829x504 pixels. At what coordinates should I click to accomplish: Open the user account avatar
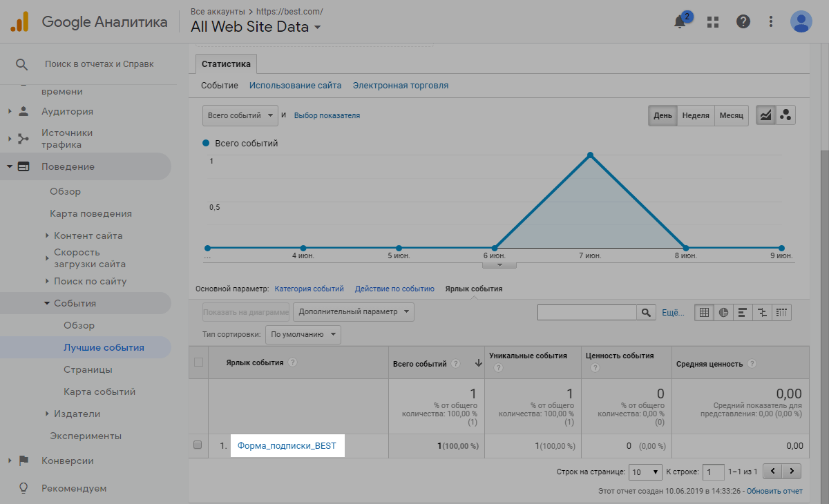801,21
